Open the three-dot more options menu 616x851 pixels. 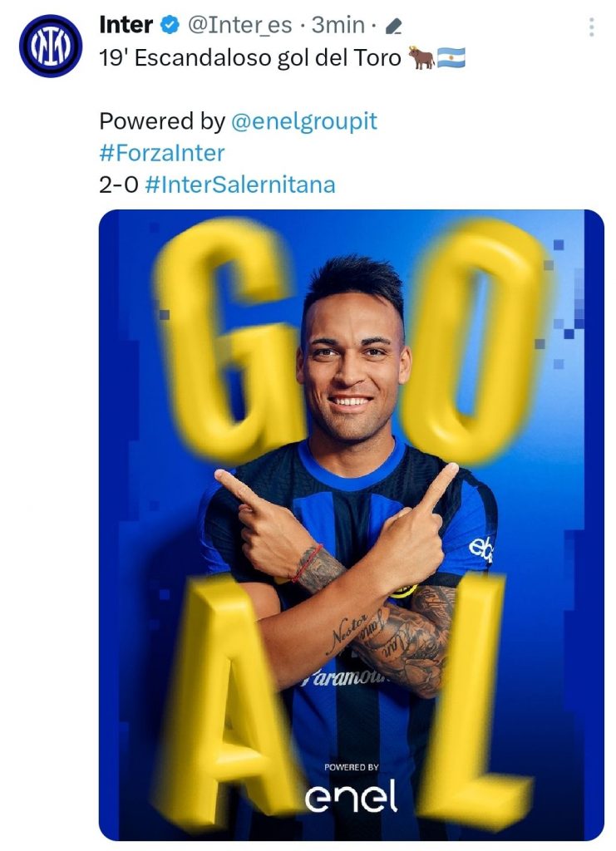(x=591, y=27)
